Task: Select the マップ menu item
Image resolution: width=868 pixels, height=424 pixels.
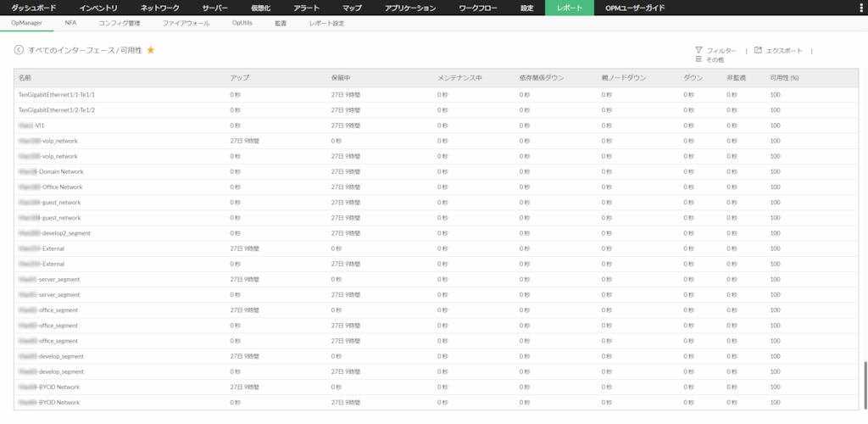Action: [x=352, y=8]
